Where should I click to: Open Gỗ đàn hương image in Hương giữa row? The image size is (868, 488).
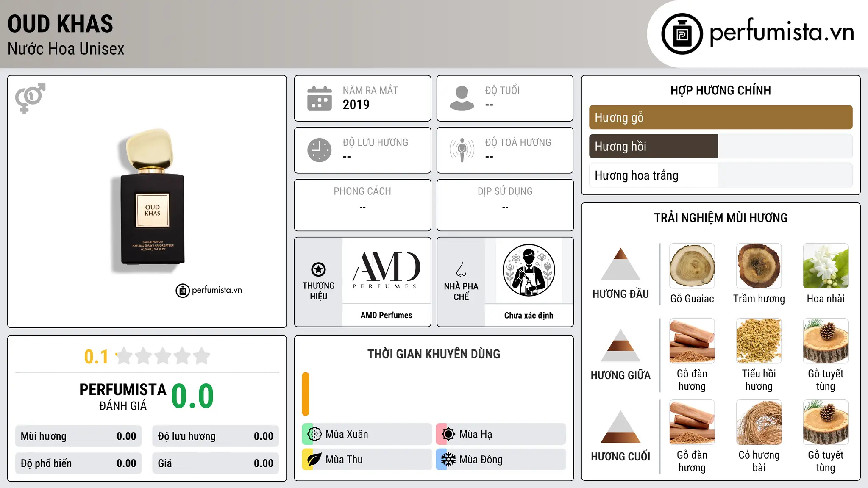[692, 341]
